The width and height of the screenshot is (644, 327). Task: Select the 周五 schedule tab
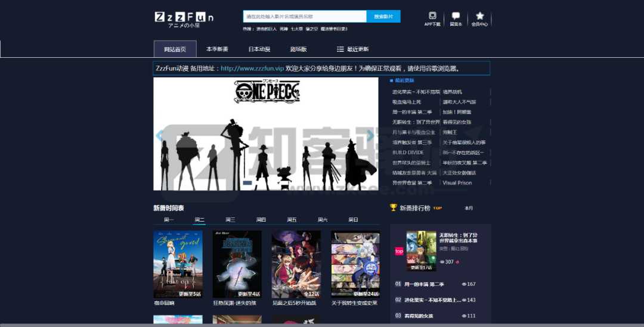(292, 220)
